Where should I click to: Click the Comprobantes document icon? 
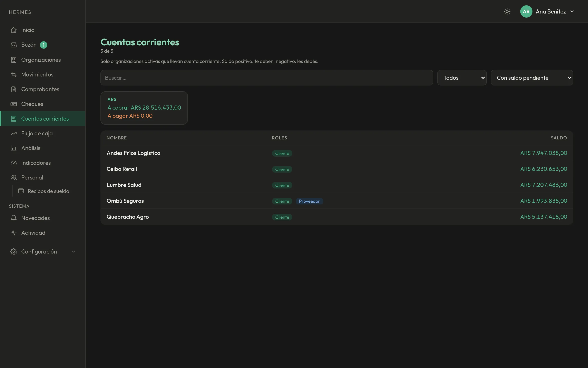click(x=14, y=89)
